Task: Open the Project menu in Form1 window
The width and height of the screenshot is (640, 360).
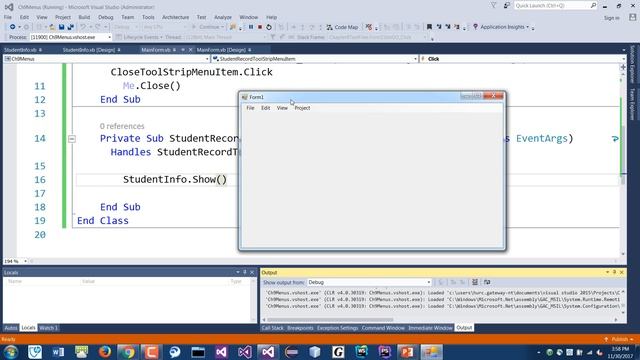Action: click(x=302, y=108)
